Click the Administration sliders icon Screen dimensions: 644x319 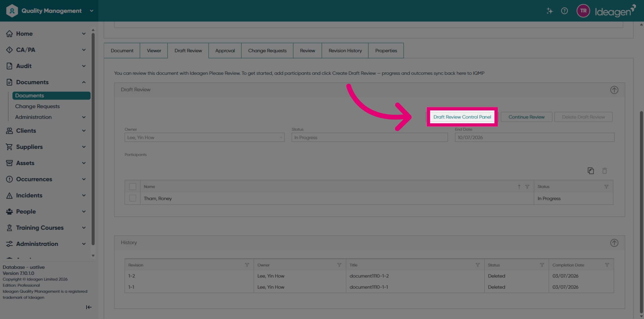[x=9, y=244]
